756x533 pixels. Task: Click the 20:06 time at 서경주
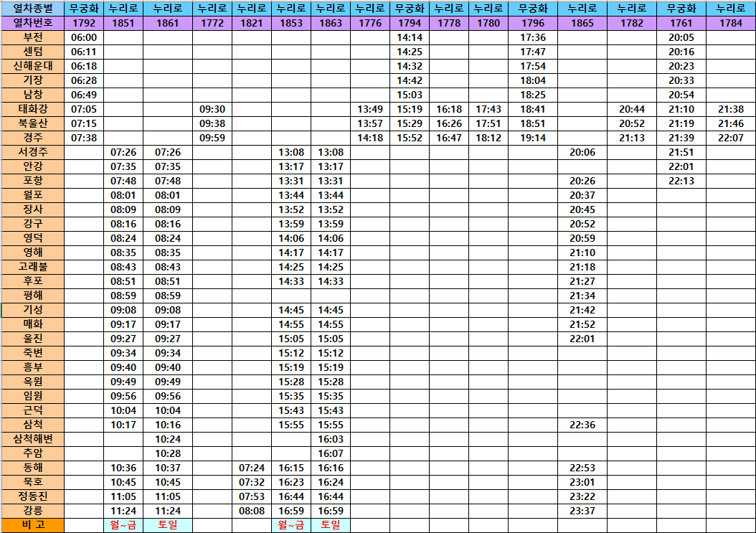tap(582, 152)
